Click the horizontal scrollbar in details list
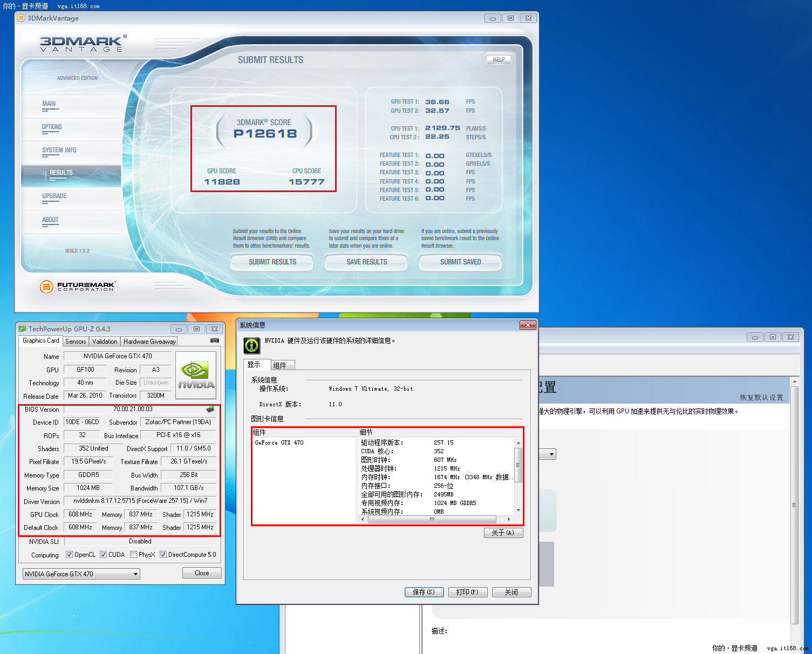812x654 pixels. (432, 519)
